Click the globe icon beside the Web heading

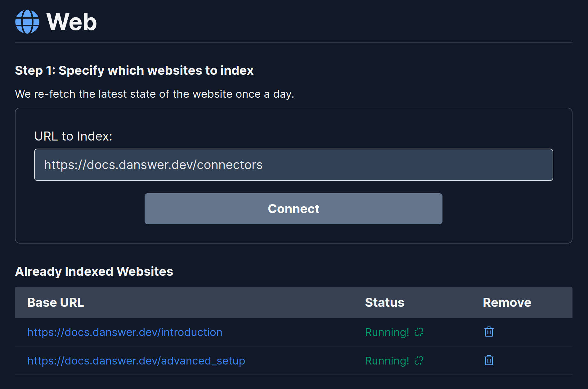click(27, 21)
